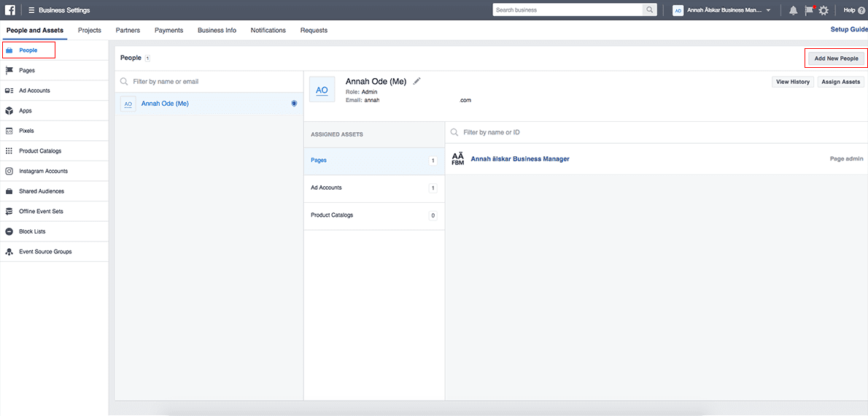Screen dimensions: 868x416
Task: Select Ad Accounts under Assigned Assets
Action: coord(326,188)
